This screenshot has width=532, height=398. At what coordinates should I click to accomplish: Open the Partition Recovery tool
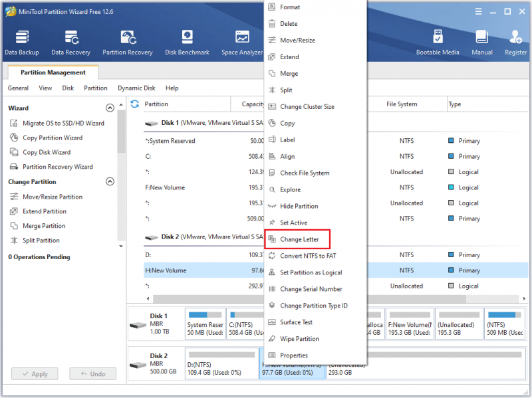point(128,43)
